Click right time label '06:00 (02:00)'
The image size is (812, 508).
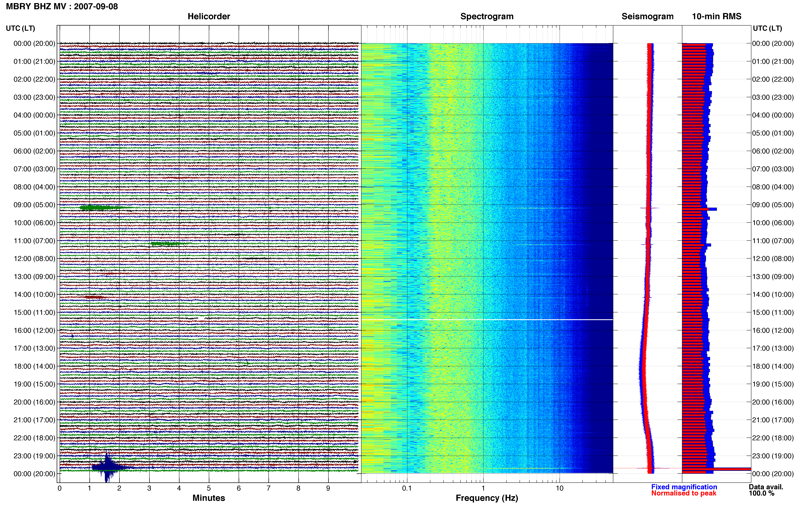tap(773, 151)
